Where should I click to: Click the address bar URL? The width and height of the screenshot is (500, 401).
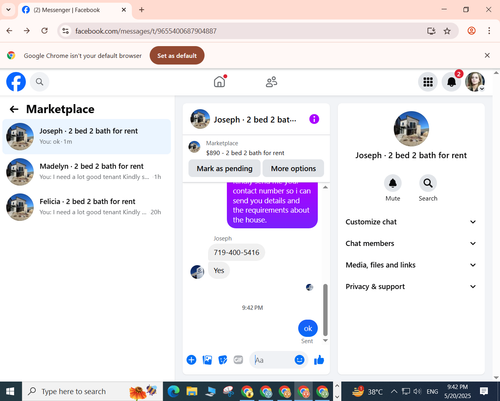(146, 31)
